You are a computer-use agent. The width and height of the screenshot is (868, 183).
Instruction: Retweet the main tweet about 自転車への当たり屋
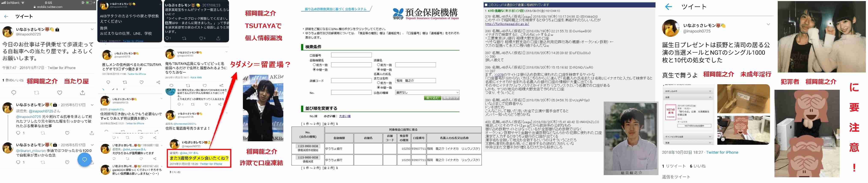[37, 93]
